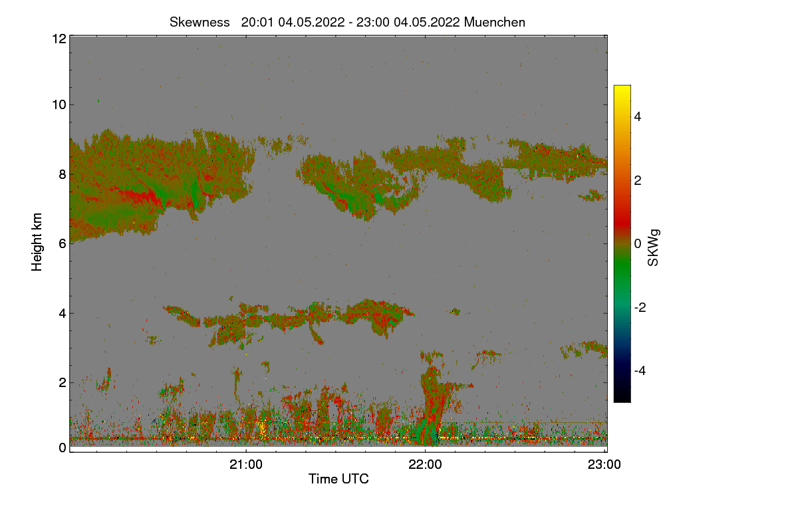Click the plot title beginning "Skewness 20:01 04.05.2022"
Viewport: 798px width, 532px height.
[x=347, y=22]
